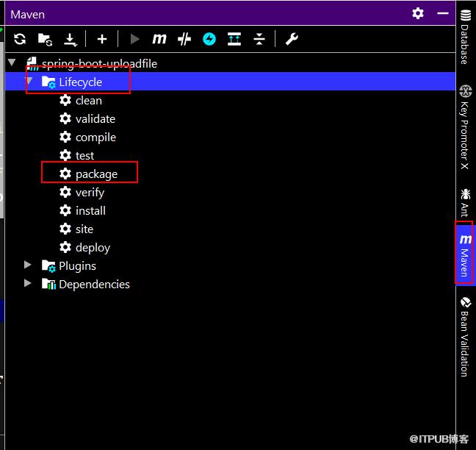Viewport: 476px width, 450px height.
Task: Click gear icon beside validate
Action: [x=65, y=118]
